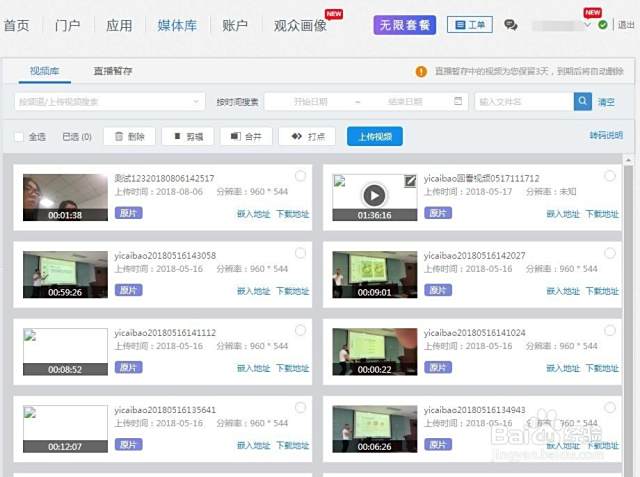The height and width of the screenshot is (477, 640).
Task: Open the chat messages icon
Action: coord(510,25)
